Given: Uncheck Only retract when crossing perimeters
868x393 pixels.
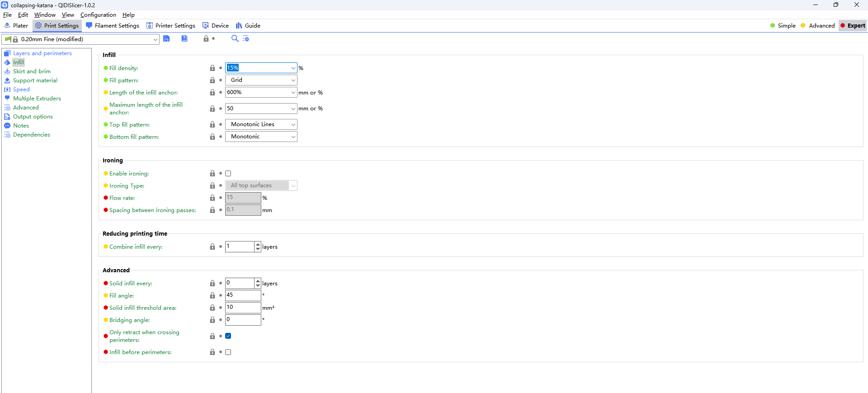Looking at the screenshot, I should tap(228, 336).
